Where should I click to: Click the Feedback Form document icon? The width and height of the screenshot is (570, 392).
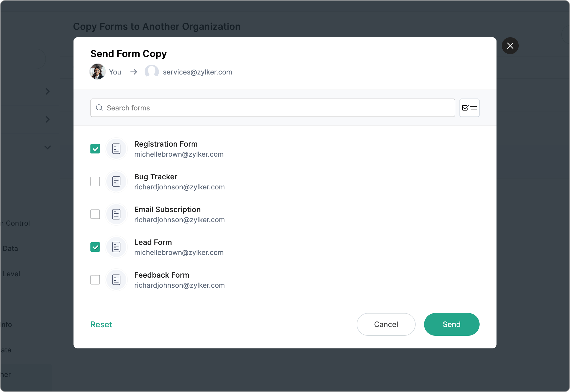tap(116, 280)
